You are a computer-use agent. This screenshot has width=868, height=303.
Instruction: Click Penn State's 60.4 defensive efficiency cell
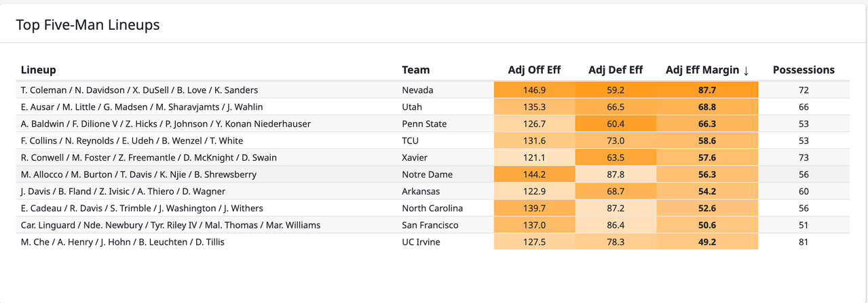(616, 123)
